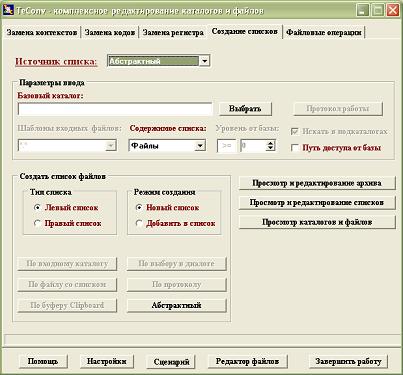The image size is (403, 375).
Task: Click По буферу Clipboard button
Action: [67, 305]
